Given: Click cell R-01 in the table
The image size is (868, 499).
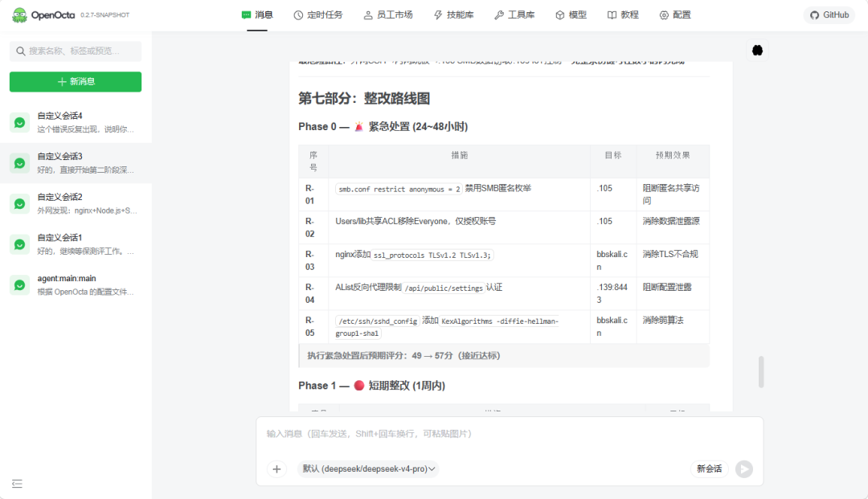Looking at the screenshot, I should [313, 194].
